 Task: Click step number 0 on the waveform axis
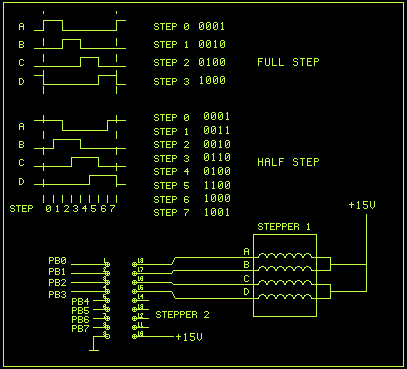(x=49, y=209)
